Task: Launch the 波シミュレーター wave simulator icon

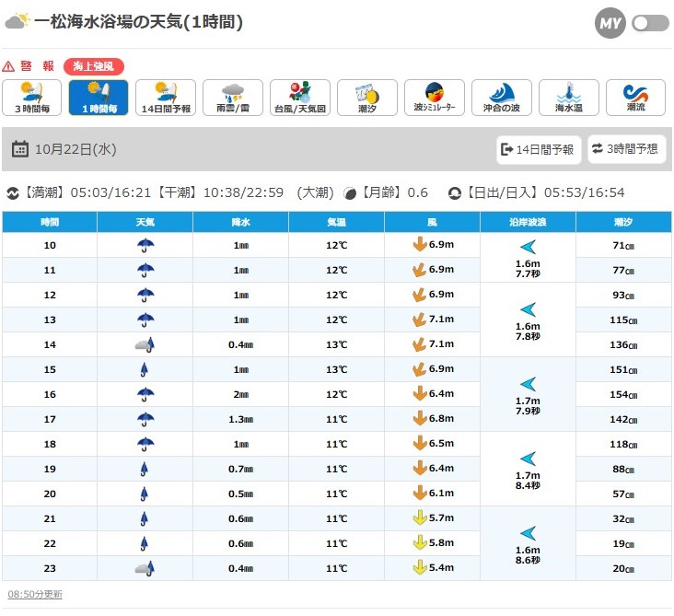Action: point(435,97)
